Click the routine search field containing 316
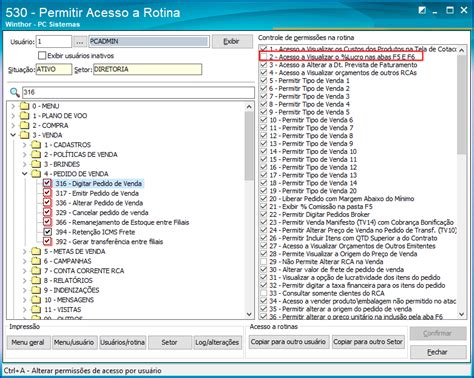Screen dimensions: 474x378 tap(138, 92)
